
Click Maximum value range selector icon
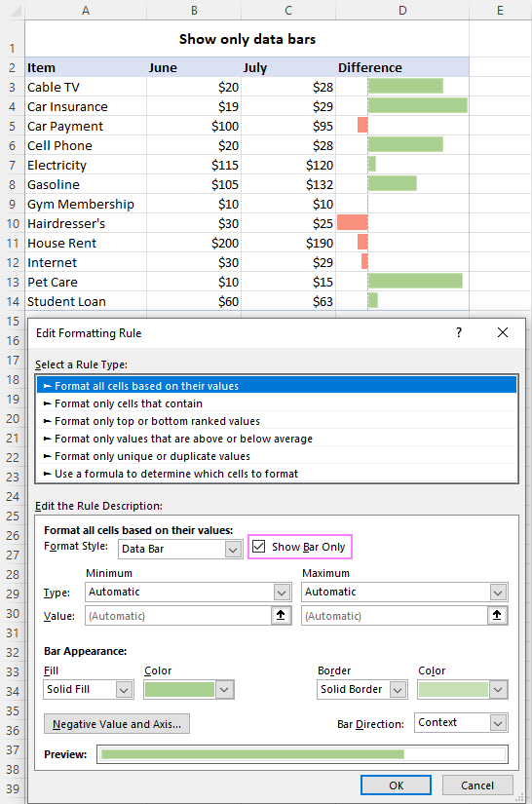[497, 615]
